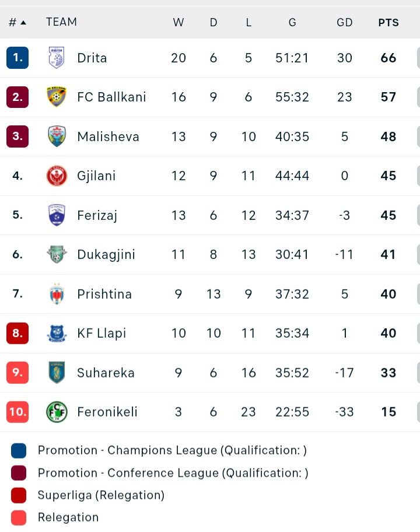Click the Dukagjini team logo
Screen dimensions: 420x532
point(57,254)
